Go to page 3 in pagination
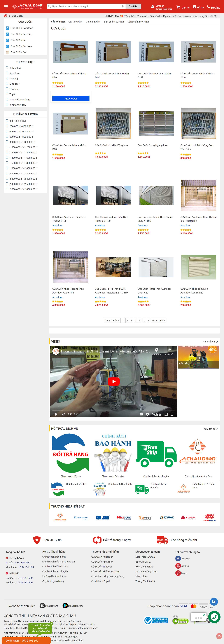Screen dimensions: 224x644 pos(131,321)
